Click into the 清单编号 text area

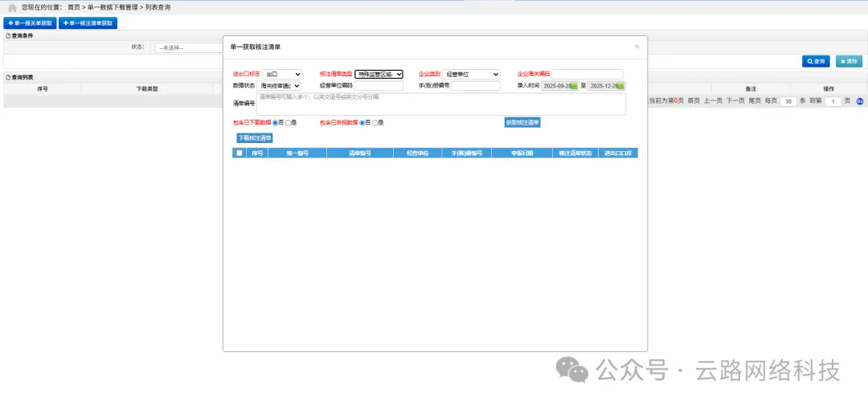tap(440, 104)
